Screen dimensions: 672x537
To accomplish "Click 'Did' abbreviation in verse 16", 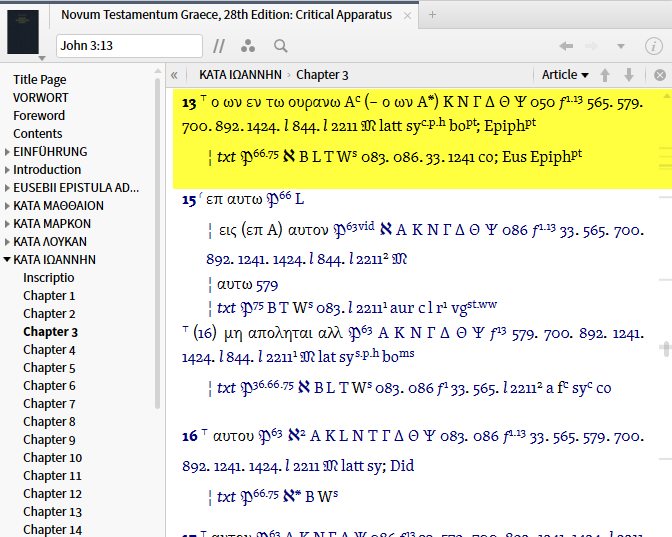I will click(402, 466).
